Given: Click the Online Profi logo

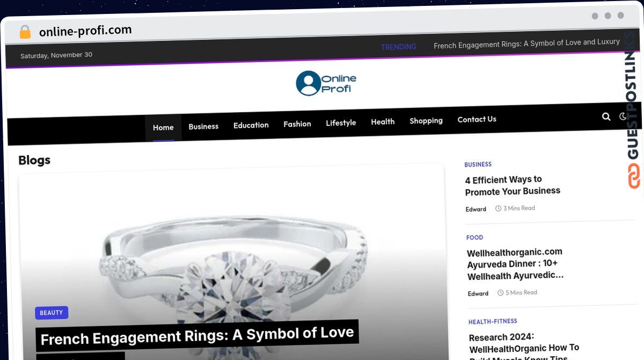Looking at the screenshot, I should [x=326, y=83].
